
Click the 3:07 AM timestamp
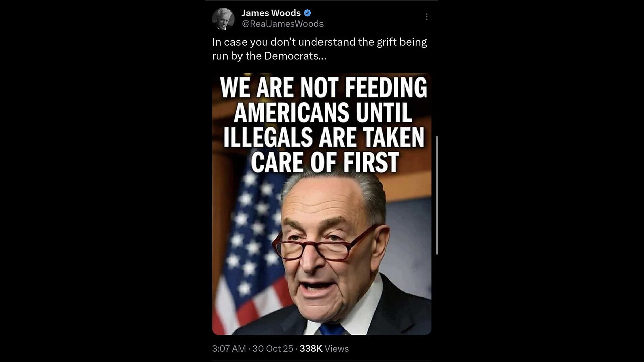(229, 348)
